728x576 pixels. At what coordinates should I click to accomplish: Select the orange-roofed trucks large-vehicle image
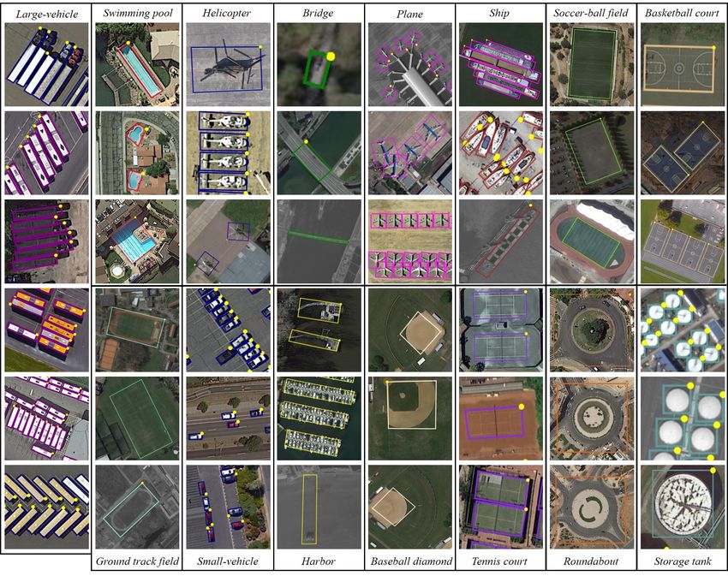(46, 330)
